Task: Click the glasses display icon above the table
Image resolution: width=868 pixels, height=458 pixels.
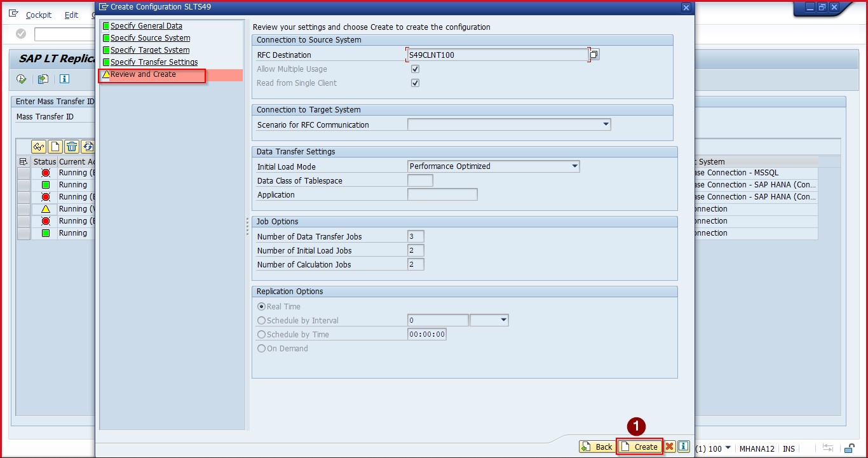Action: pos(39,147)
